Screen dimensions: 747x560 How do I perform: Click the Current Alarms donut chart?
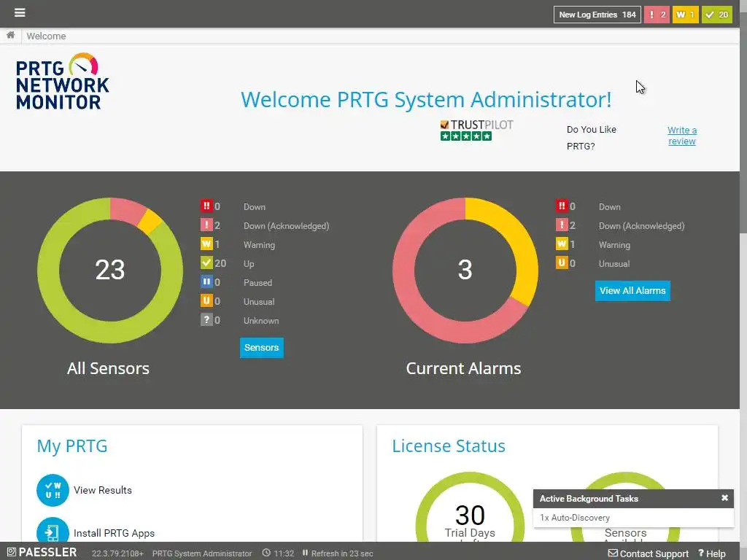(x=465, y=270)
